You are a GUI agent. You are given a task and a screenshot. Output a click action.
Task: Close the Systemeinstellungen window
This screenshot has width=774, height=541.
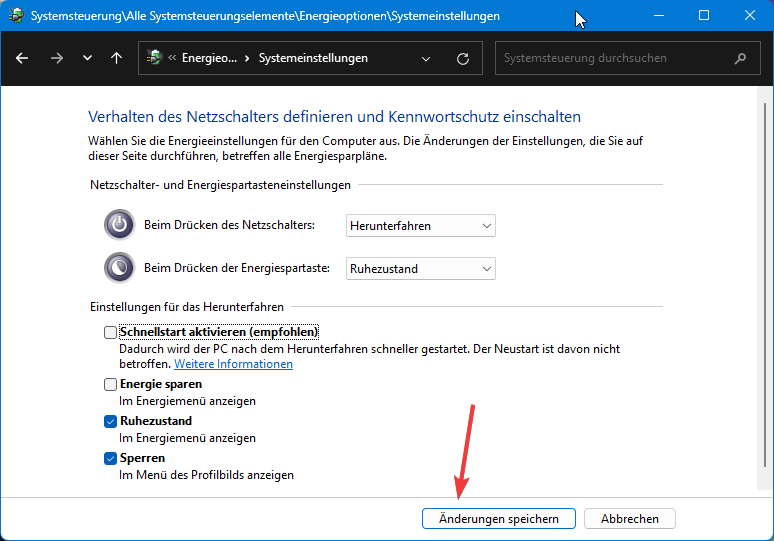click(750, 15)
